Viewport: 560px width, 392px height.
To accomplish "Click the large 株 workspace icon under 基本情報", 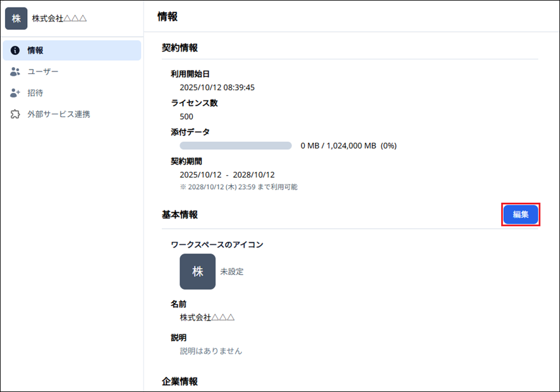I will pyautogui.click(x=197, y=272).
